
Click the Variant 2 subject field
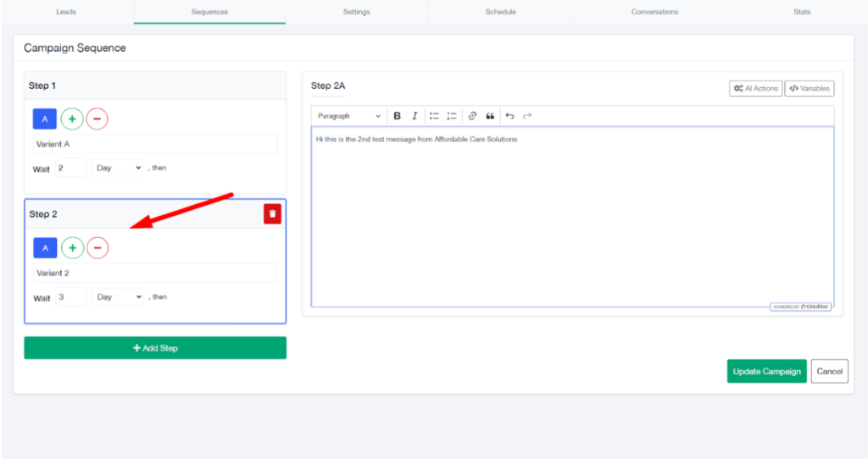click(155, 273)
